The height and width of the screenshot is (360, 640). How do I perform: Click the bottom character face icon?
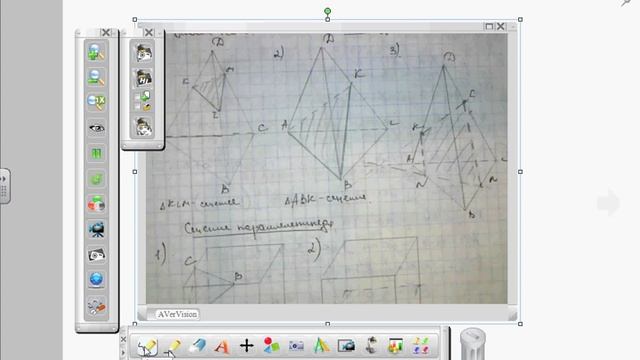[144, 127]
